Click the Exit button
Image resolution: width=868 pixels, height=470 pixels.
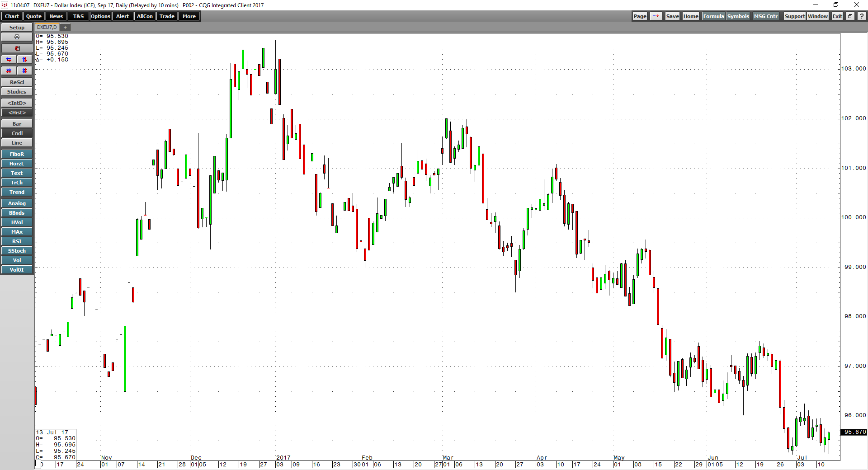pos(837,16)
